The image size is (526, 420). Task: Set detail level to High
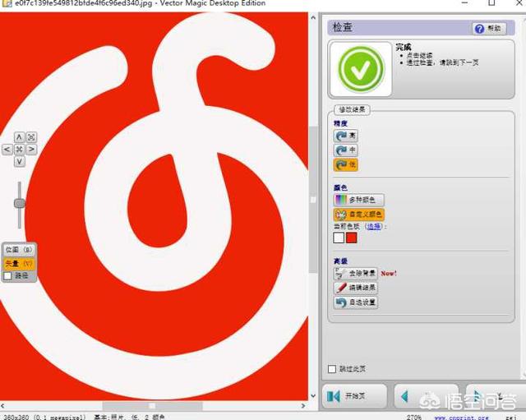tap(345, 136)
